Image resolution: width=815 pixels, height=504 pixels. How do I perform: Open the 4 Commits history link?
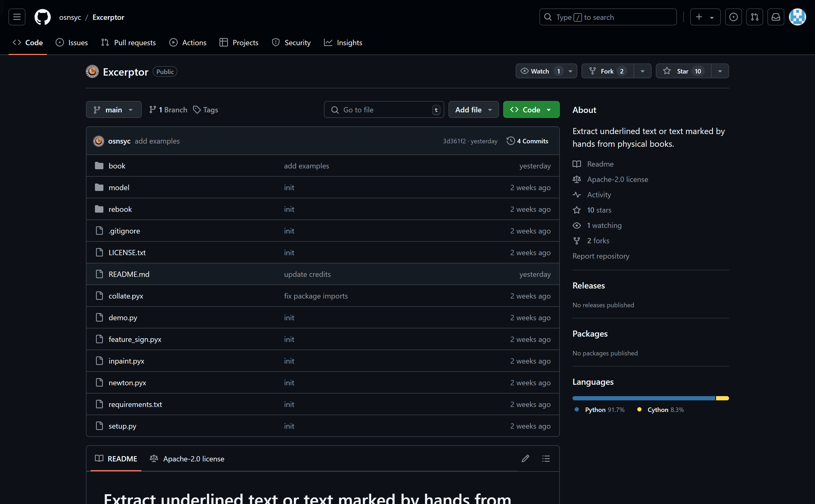[527, 141]
